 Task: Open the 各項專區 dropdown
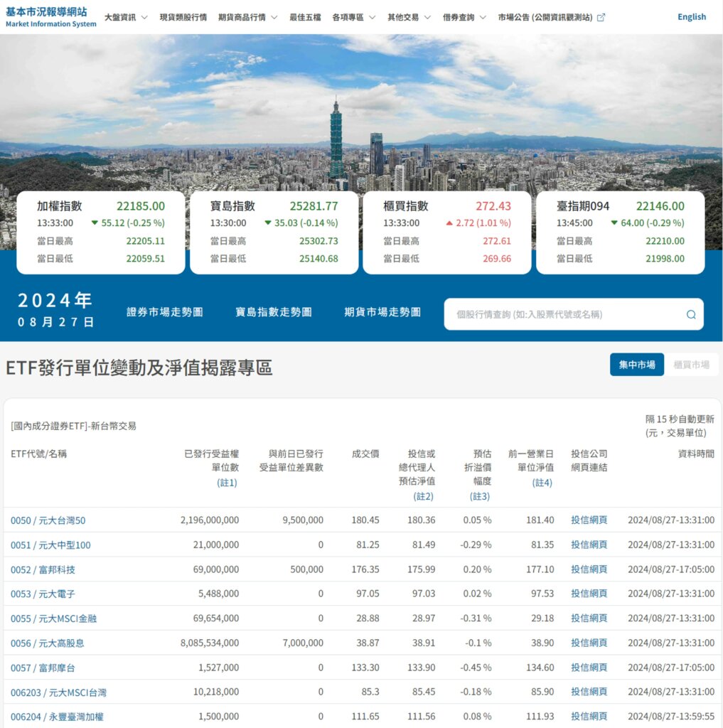pyautogui.click(x=348, y=17)
